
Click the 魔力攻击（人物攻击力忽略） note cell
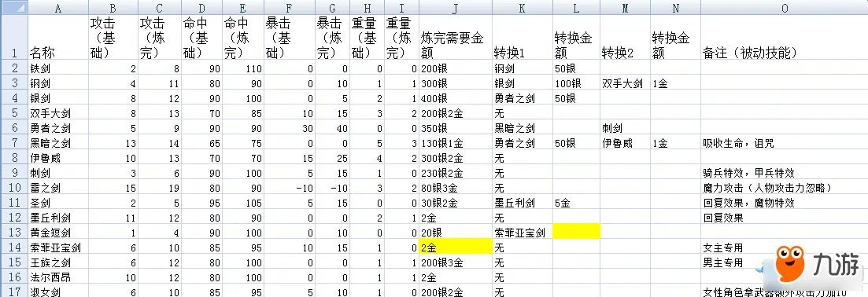click(784, 188)
